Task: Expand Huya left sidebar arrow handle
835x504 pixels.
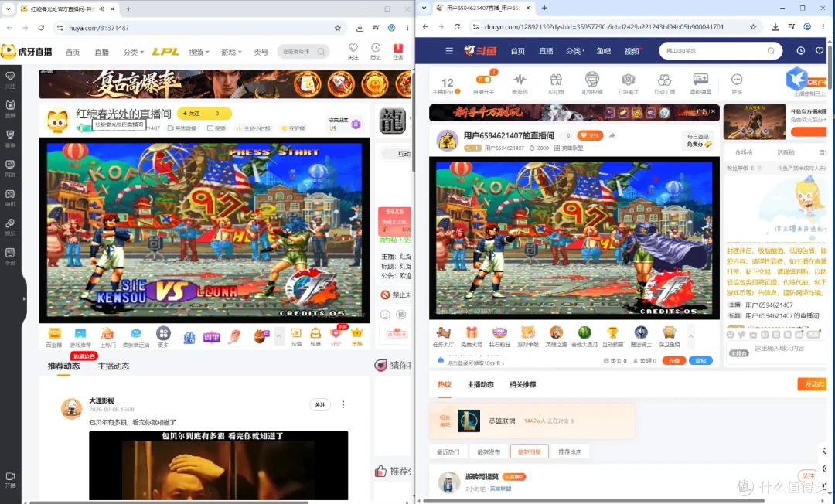Action: [x=24, y=298]
